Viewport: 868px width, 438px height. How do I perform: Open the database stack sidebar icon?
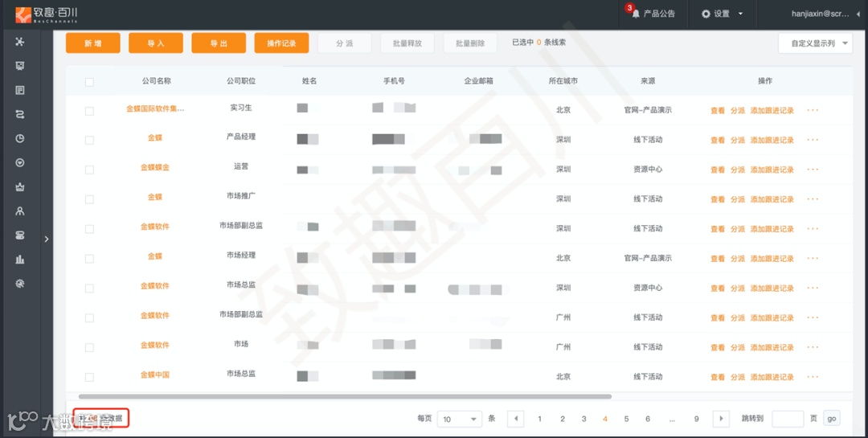coord(20,235)
